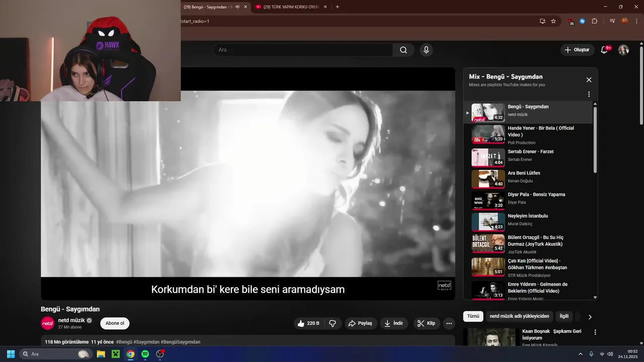Click the #BengüSaygımdan hashtag
Viewport: 644px width, 362px height.
click(x=181, y=342)
